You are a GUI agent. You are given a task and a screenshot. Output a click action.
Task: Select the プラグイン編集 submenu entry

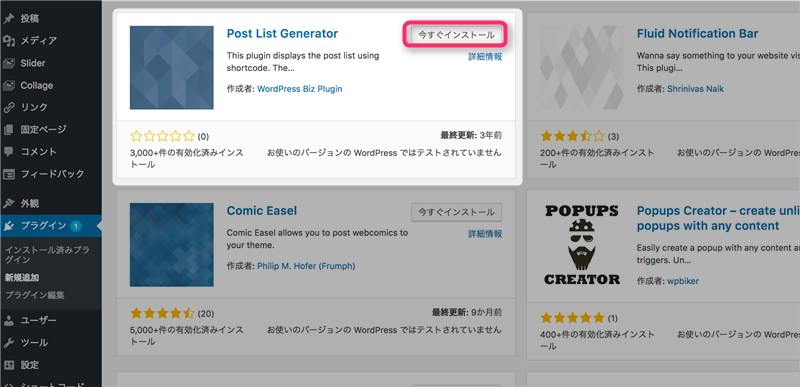35,295
